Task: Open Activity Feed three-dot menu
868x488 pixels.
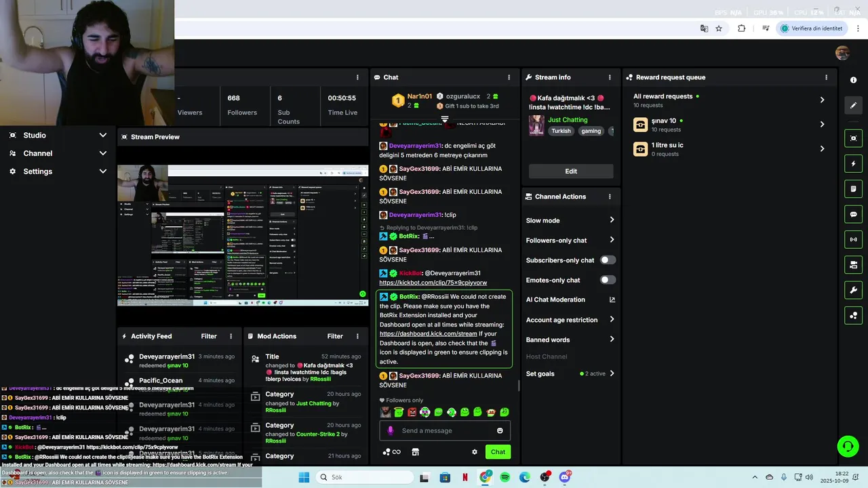Action: 231,336
